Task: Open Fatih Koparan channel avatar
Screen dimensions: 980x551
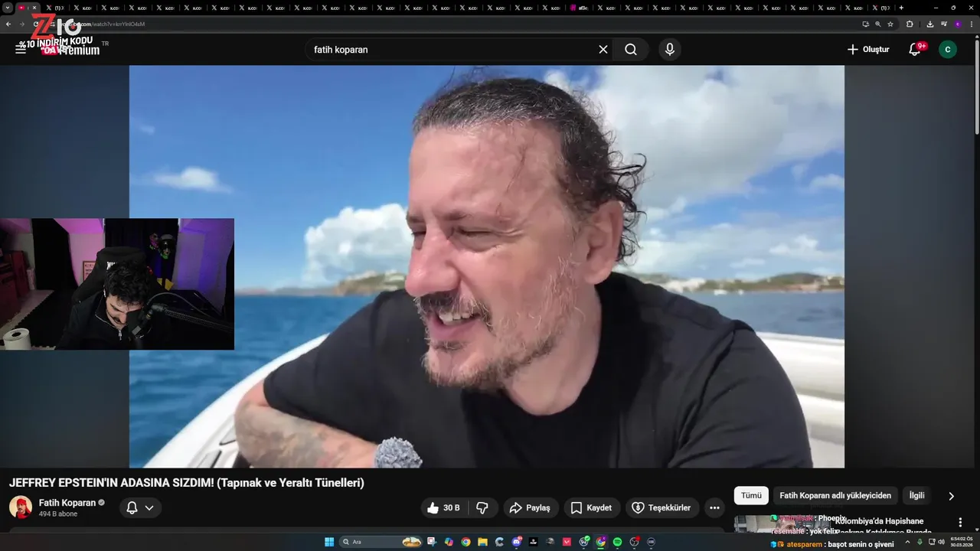Action: [21, 507]
